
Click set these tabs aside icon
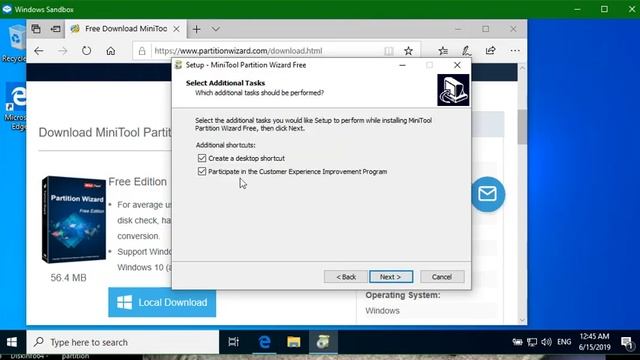[x=55, y=29]
